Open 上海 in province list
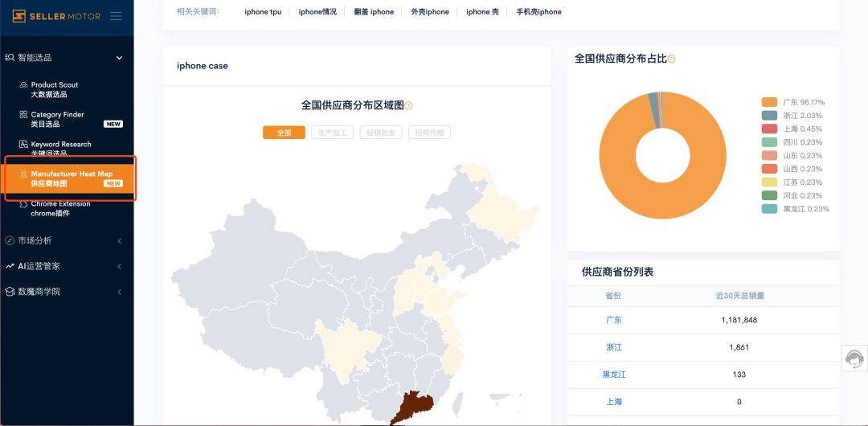The height and width of the screenshot is (426, 868). click(613, 402)
